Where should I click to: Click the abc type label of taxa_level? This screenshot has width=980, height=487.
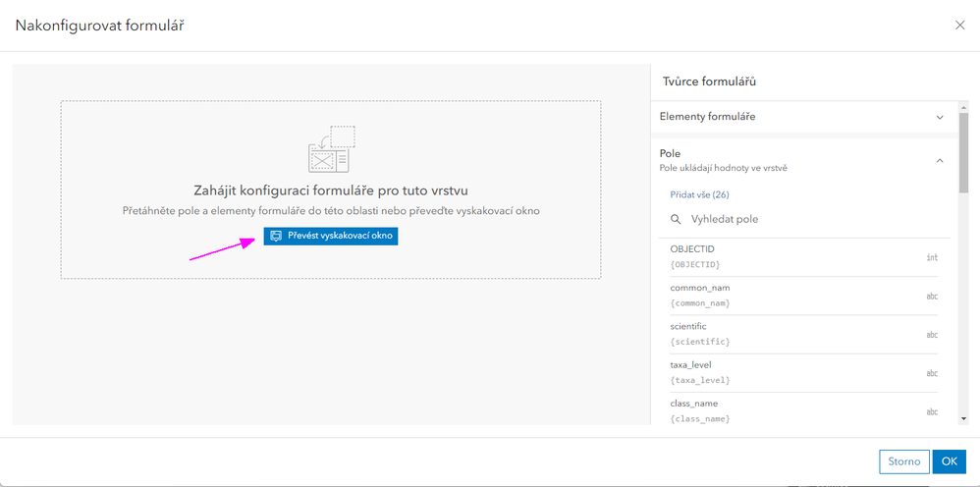pos(932,373)
